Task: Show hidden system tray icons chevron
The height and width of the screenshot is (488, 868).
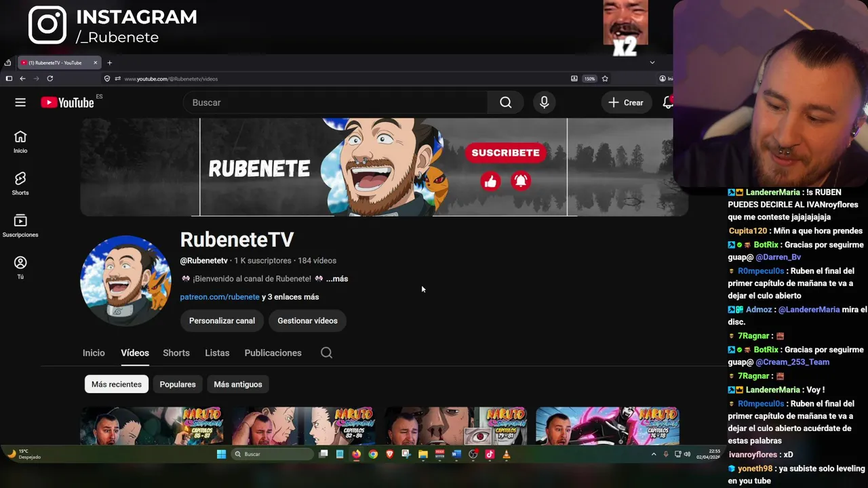Action: pyautogui.click(x=654, y=454)
